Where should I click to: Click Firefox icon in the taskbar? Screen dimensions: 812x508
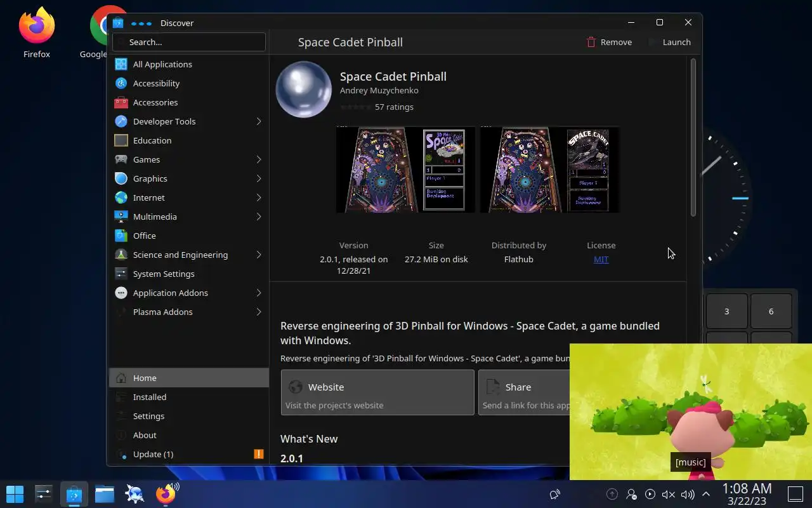pyautogui.click(x=166, y=493)
